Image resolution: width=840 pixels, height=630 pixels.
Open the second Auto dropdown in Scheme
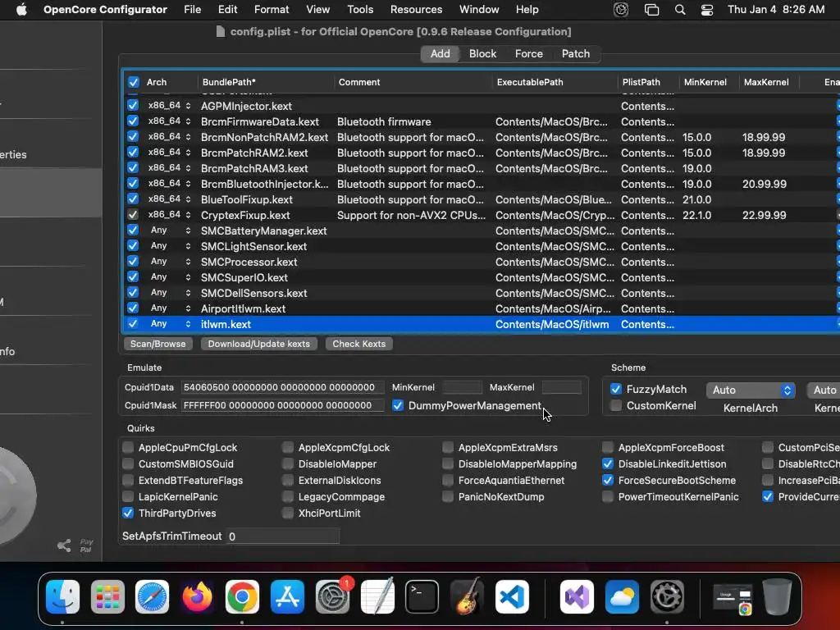[824, 390]
